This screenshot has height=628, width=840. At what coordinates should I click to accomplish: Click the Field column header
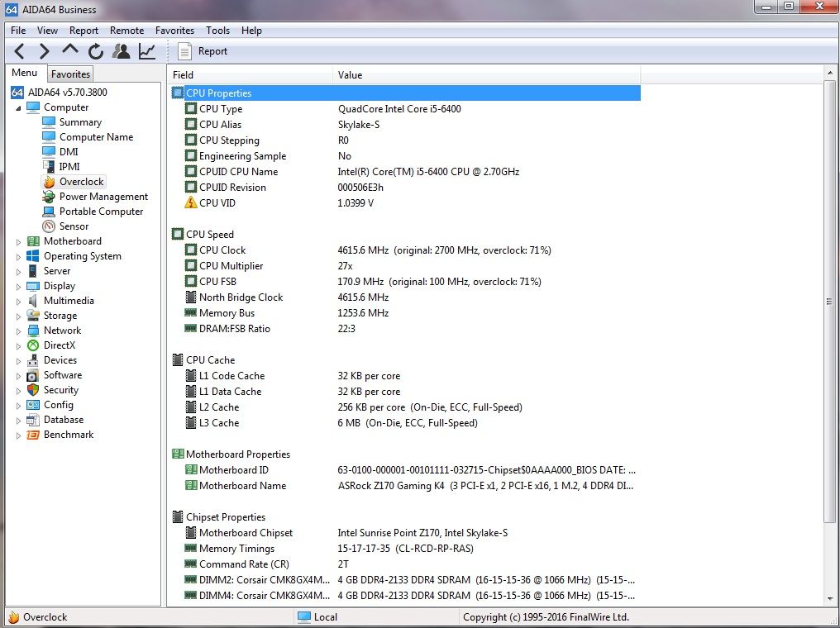click(250, 75)
